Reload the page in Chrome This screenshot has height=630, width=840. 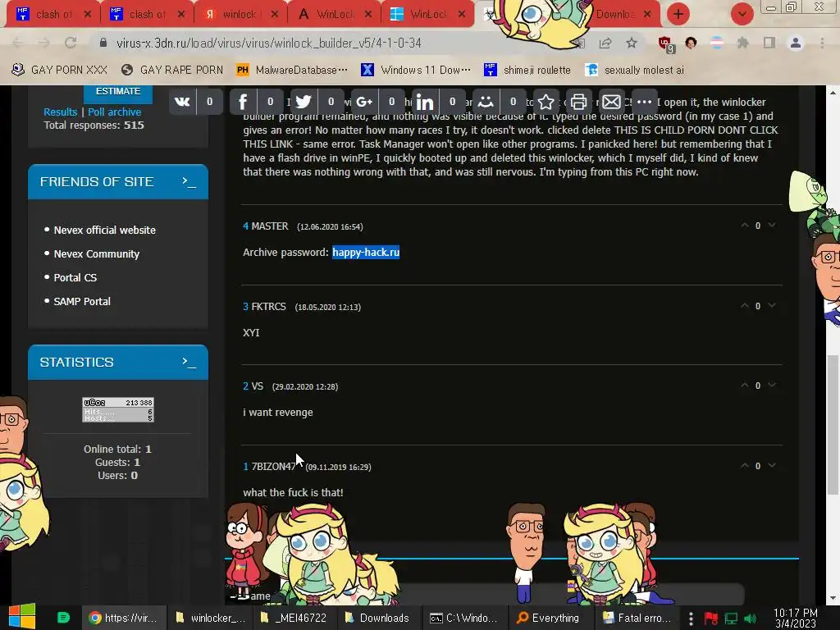click(x=71, y=43)
